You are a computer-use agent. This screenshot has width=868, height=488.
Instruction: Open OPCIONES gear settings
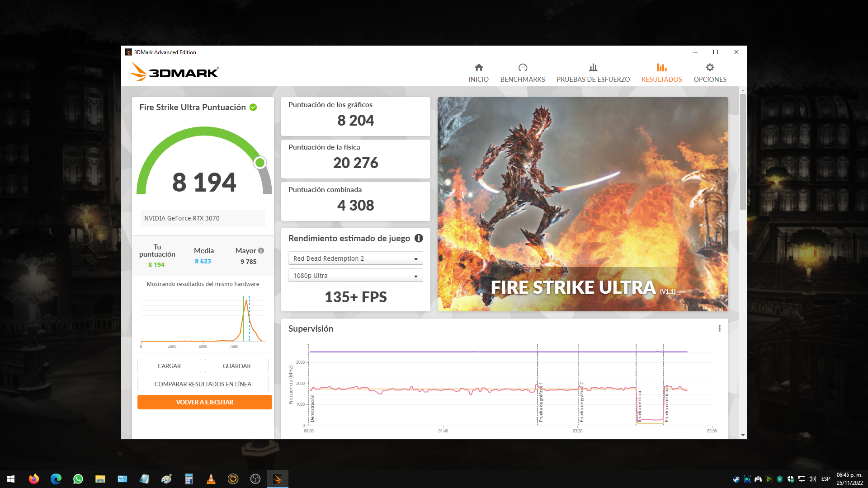[x=710, y=73]
